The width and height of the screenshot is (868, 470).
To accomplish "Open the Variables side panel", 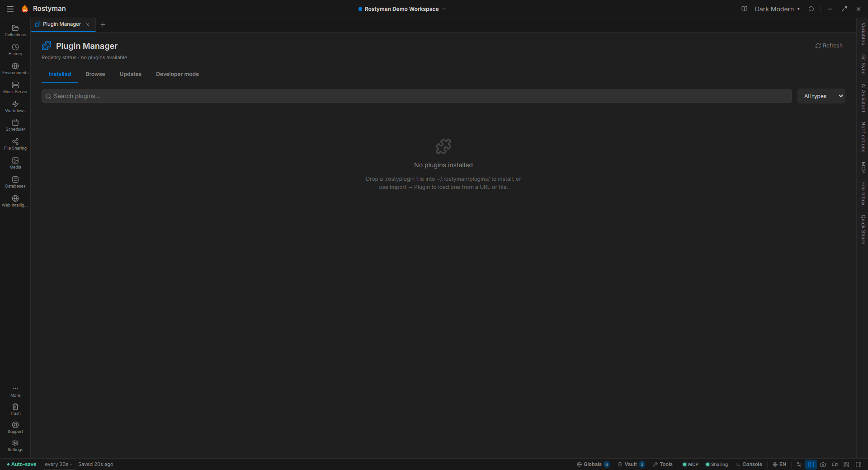I will pos(863,34).
